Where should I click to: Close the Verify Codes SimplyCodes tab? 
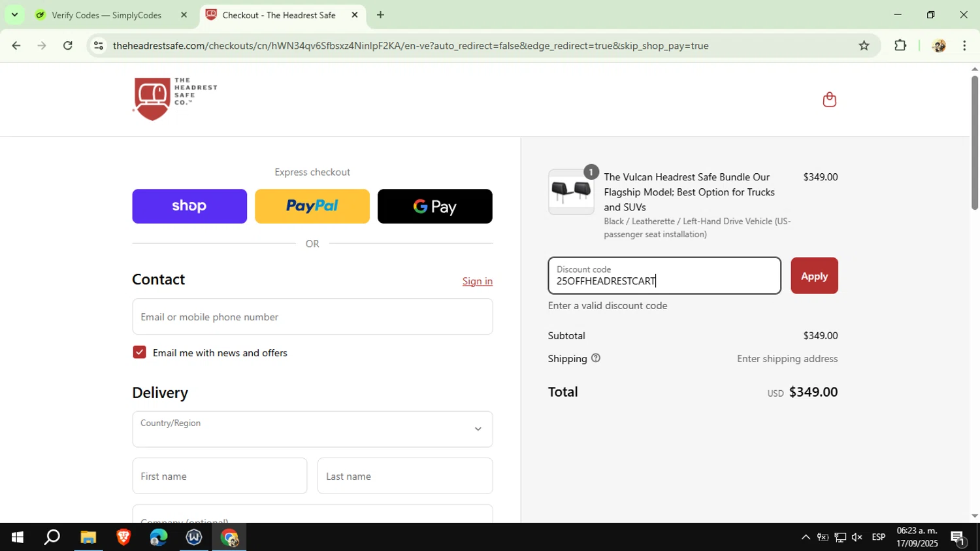tap(184, 15)
